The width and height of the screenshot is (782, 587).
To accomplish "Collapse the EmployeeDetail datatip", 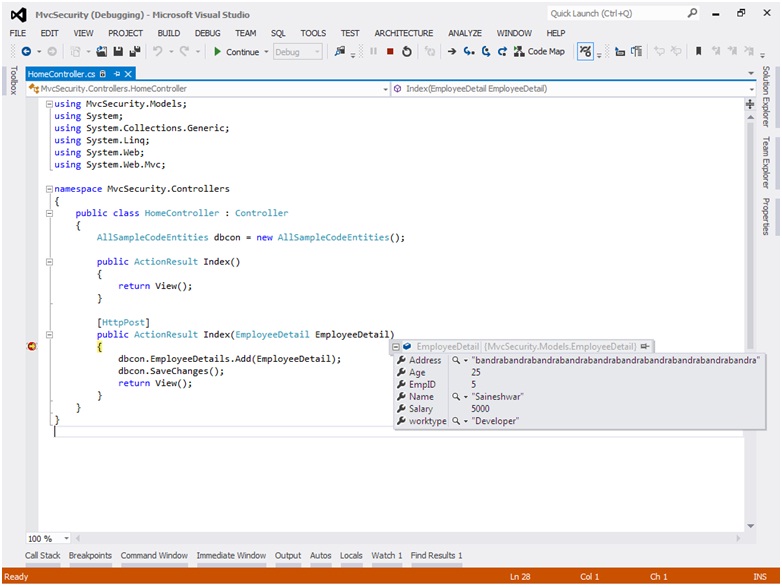I will point(396,347).
